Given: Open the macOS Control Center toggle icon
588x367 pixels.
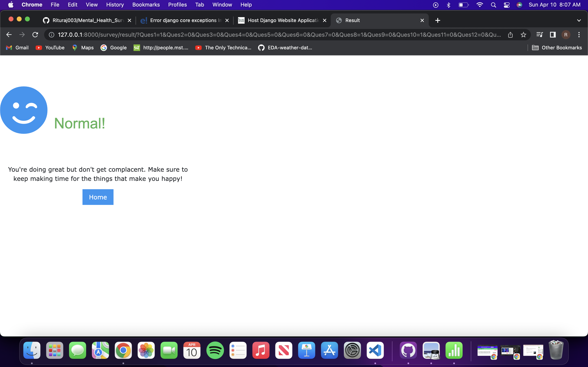Looking at the screenshot, I should pyautogui.click(x=507, y=5).
